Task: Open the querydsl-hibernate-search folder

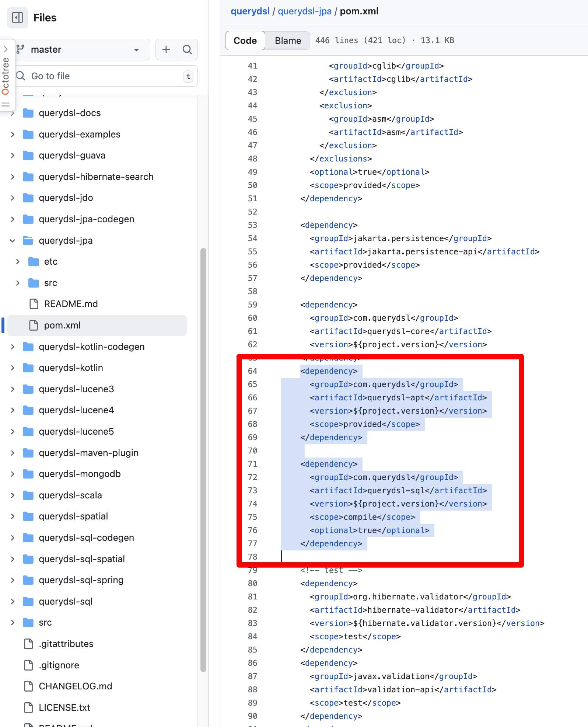Action: tap(96, 177)
